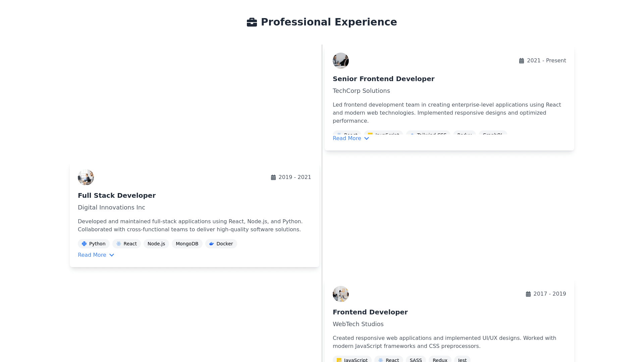This screenshot has height=362, width=644.
Task: Click the Full Stack Developer heading
Action: pos(116,195)
